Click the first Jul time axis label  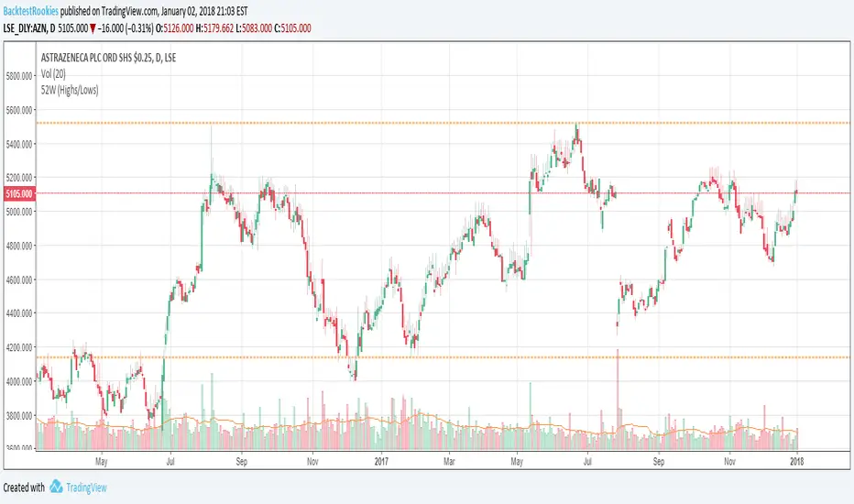[170, 462]
